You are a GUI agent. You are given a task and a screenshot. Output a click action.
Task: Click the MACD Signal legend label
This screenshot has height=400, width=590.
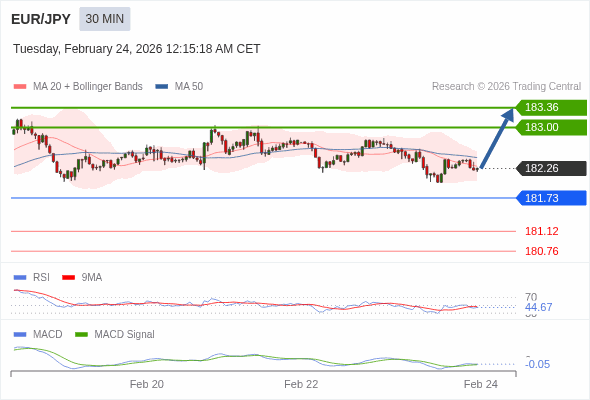[125, 335]
